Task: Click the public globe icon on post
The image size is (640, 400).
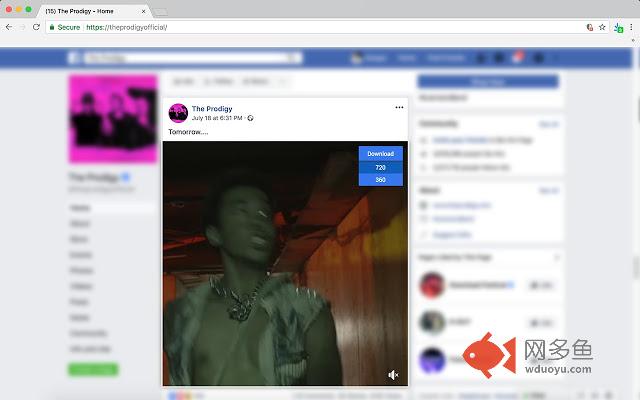Action: (x=250, y=118)
